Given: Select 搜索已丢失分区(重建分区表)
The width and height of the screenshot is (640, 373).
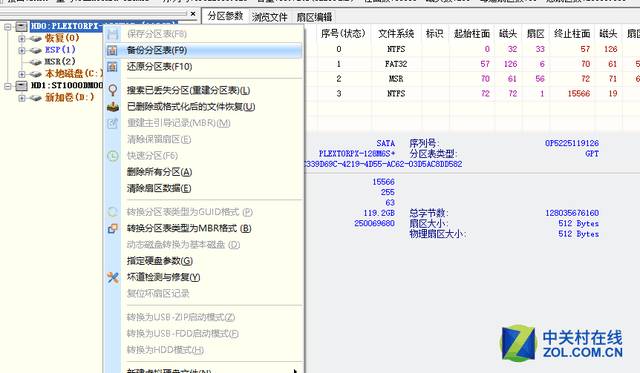Looking at the screenshot, I should 204,90.
